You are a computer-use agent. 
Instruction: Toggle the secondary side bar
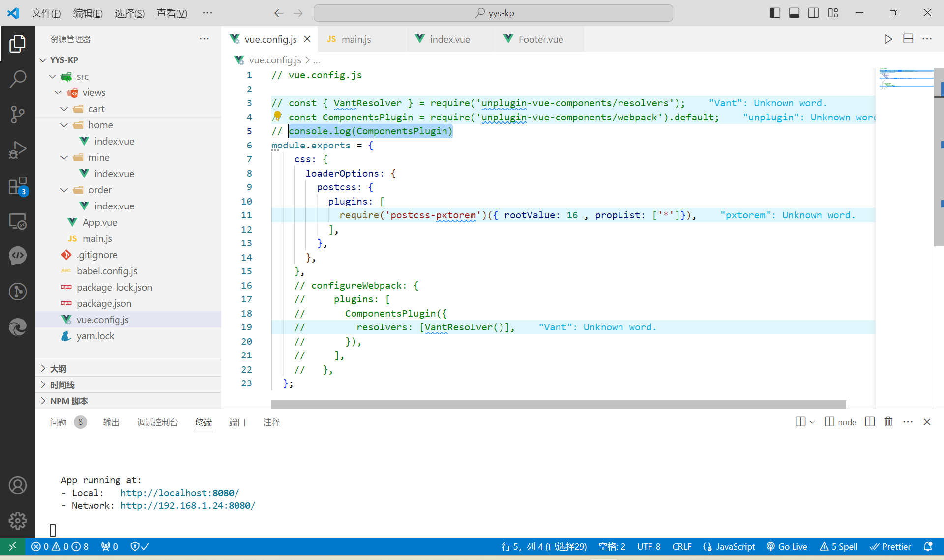814,13
